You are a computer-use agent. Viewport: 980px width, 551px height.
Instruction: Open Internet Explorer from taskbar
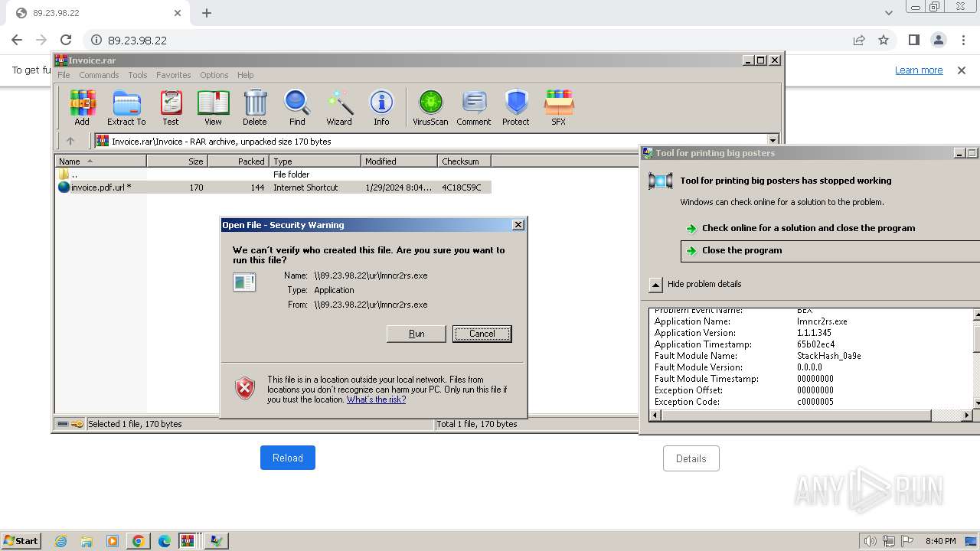(x=61, y=541)
